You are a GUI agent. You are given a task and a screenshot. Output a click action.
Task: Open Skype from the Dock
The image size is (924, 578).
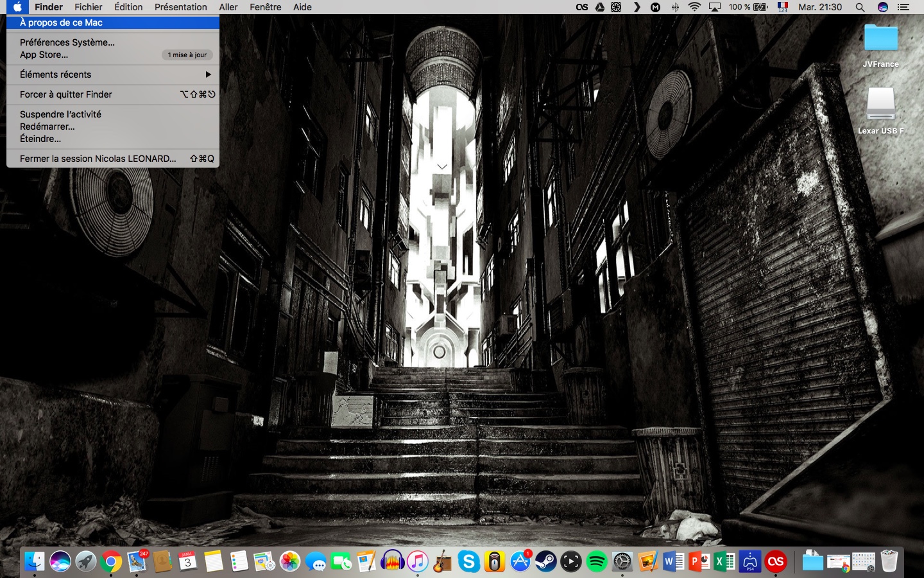point(469,562)
